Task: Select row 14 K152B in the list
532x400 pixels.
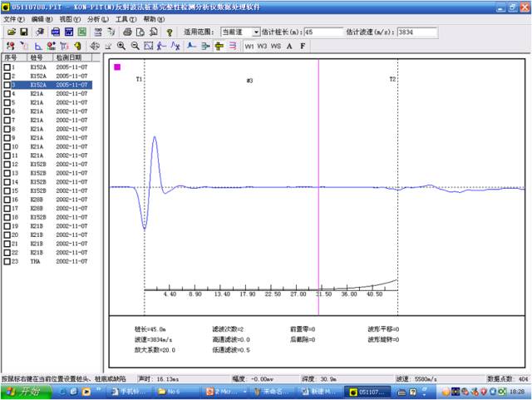Action: [47, 182]
